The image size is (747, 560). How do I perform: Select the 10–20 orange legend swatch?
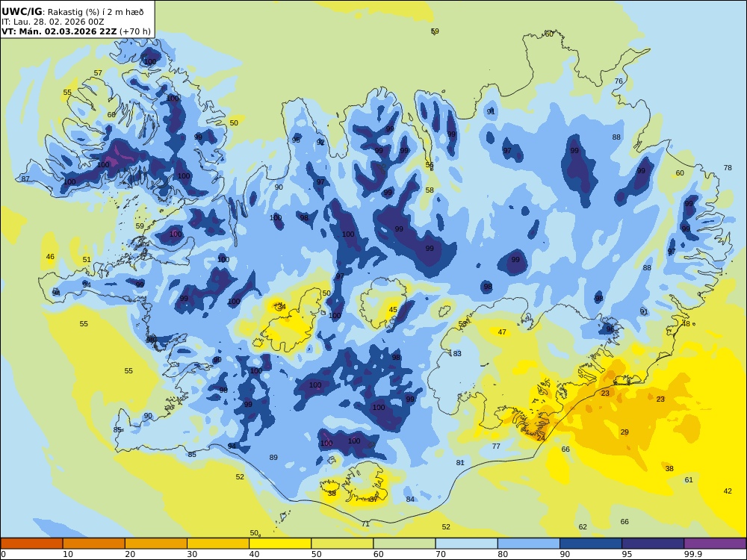pyautogui.click(x=94, y=544)
